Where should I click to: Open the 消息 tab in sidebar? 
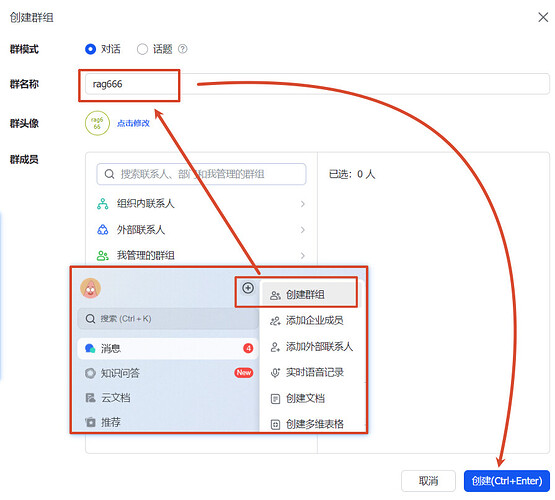pyautogui.click(x=168, y=349)
